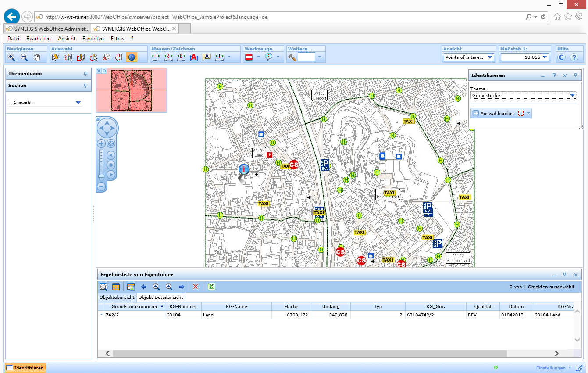Toggle the pin on Suchen panel
Image resolution: width=588 pixels, height=373 pixels.
coord(86,86)
